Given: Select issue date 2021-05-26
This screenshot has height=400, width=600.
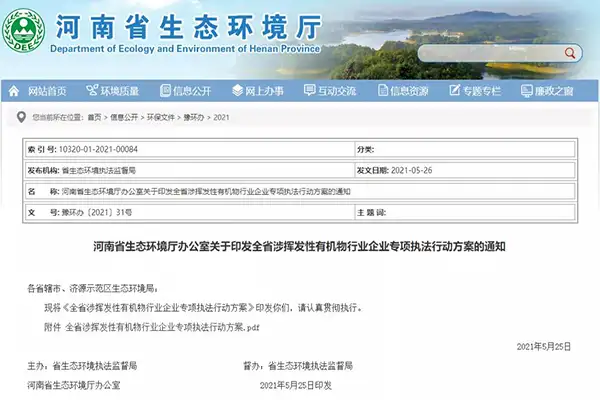Looking at the screenshot, I should pos(412,170).
